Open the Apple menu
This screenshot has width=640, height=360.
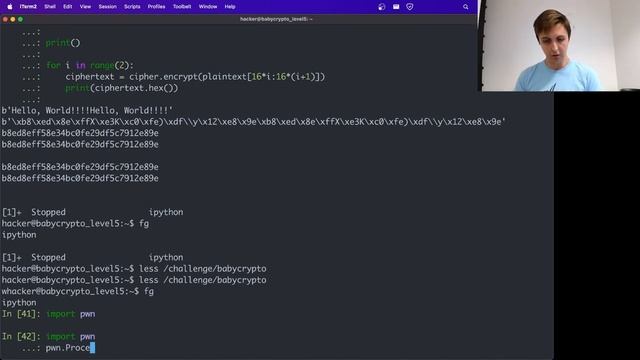point(10,7)
